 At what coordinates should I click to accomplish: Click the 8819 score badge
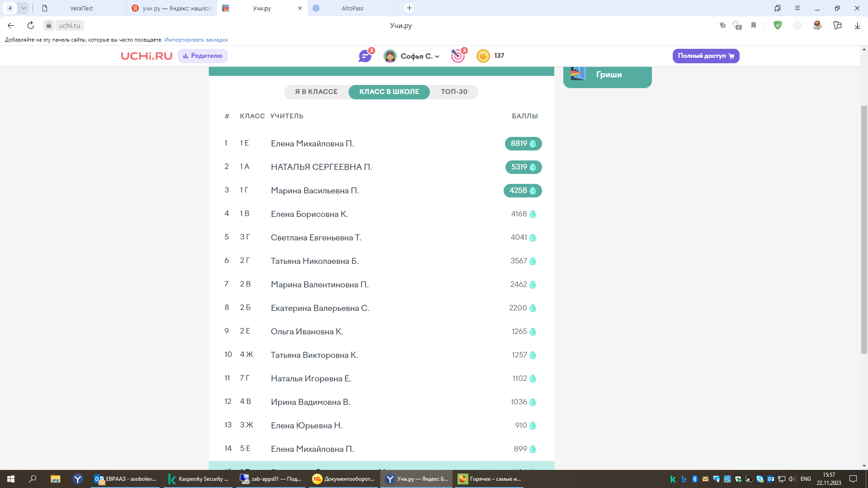(x=523, y=144)
